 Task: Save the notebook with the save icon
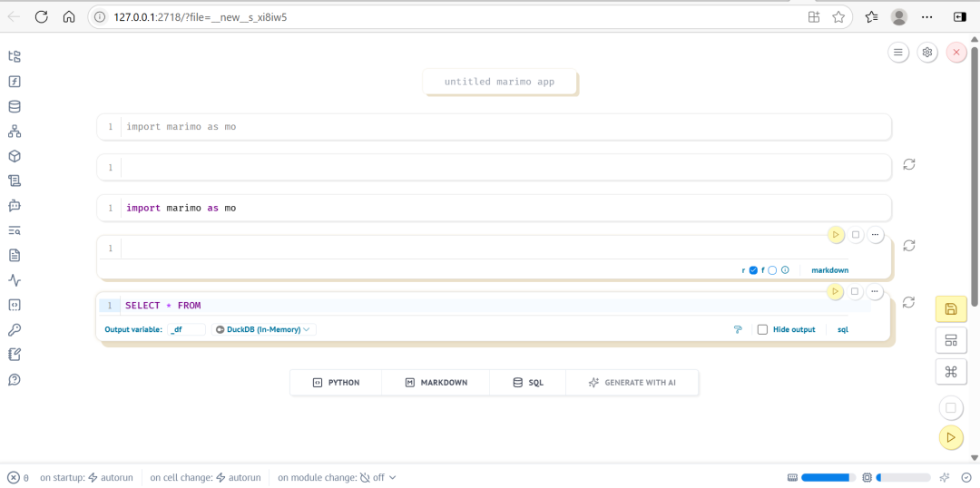coord(951,308)
